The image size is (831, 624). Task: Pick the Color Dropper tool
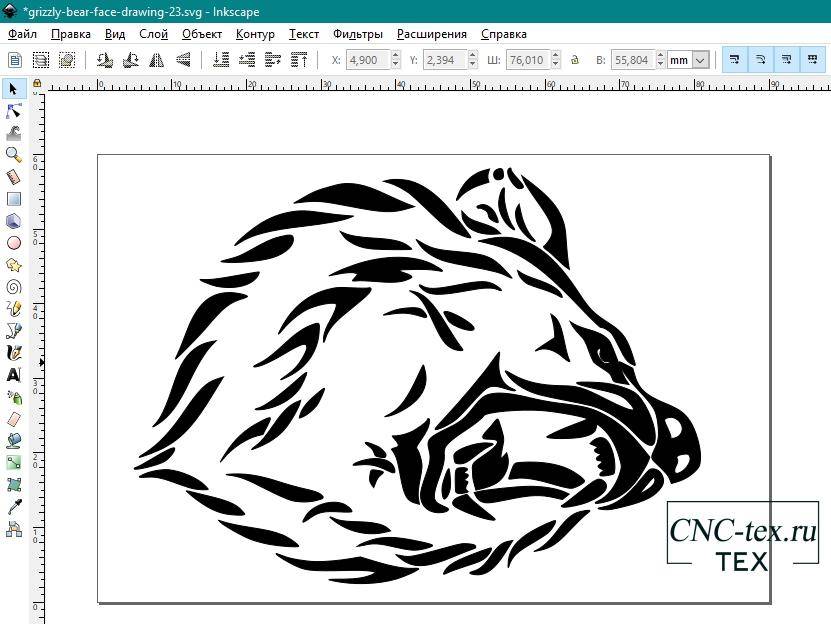14,506
